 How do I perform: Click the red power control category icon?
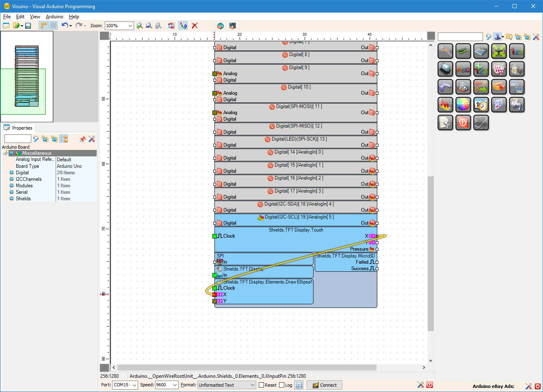pos(463,122)
